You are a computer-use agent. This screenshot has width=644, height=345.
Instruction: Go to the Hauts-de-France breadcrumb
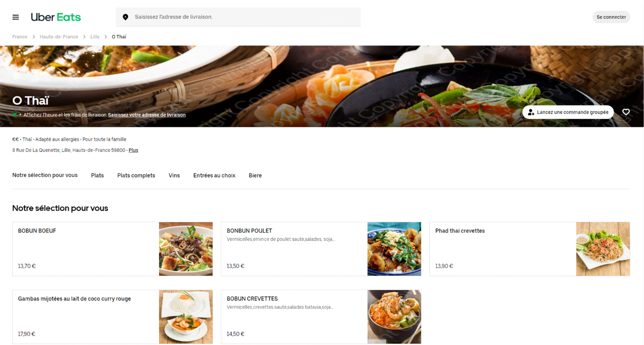point(59,37)
